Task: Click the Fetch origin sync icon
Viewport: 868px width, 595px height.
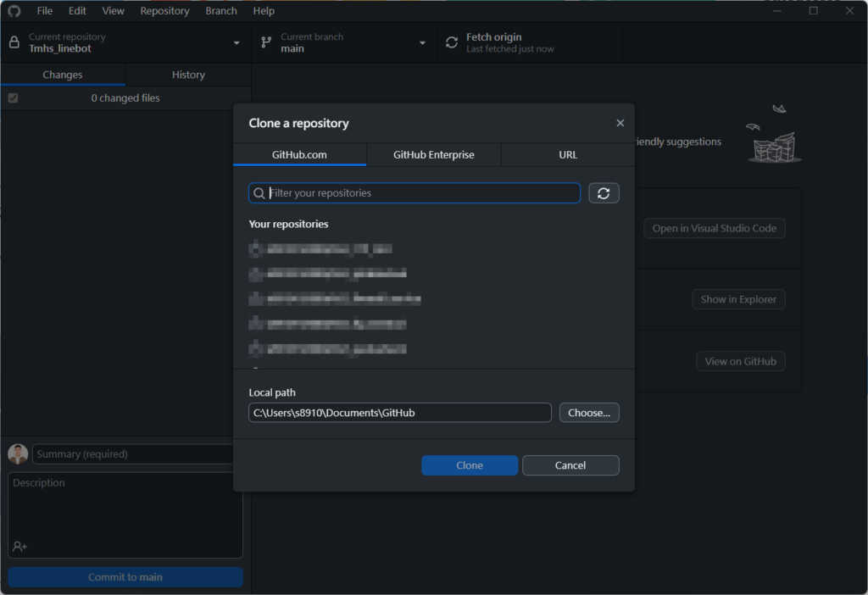Action: coord(452,42)
